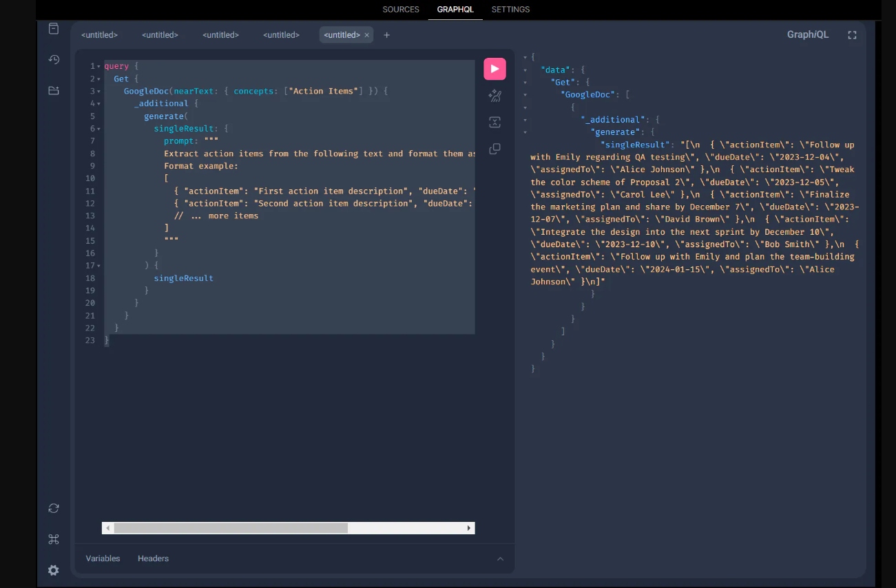The width and height of the screenshot is (896, 588).
Task: Click "generate(" on line 5
Action: click(166, 116)
